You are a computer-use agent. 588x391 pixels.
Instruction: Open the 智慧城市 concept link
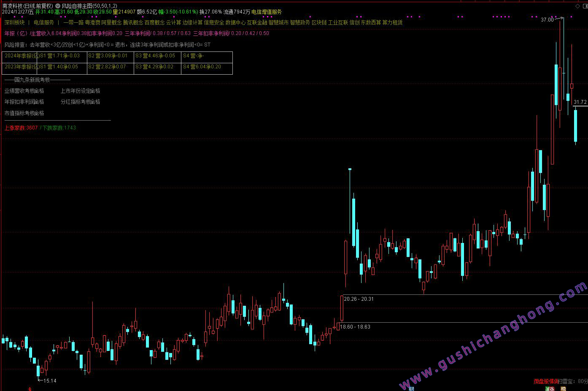(279, 22)
